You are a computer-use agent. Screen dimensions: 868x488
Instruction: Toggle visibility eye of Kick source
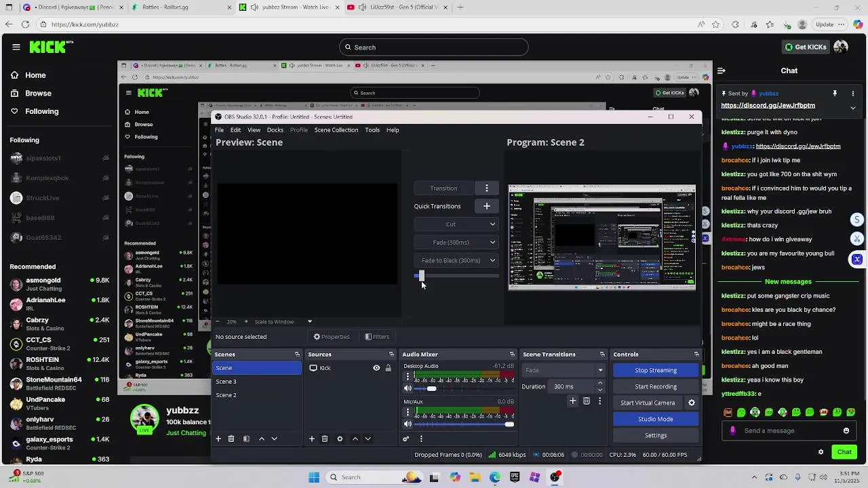(376, 368)
